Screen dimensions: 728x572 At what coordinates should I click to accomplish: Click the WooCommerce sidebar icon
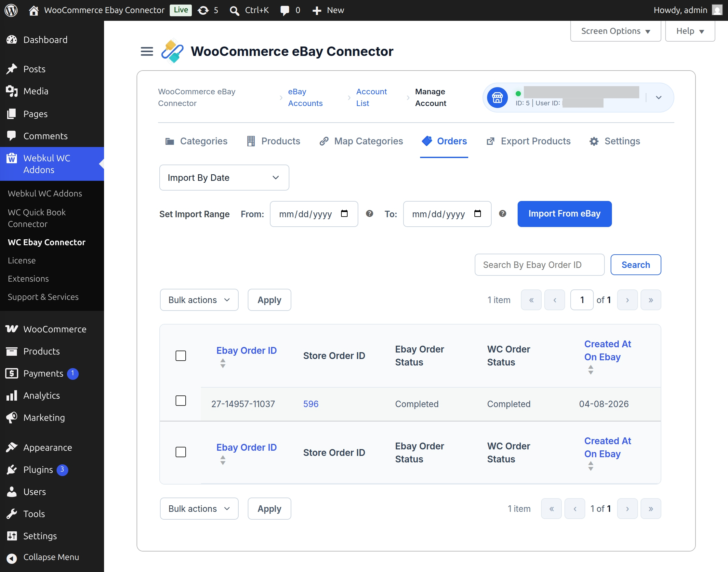tap(12, 329)
